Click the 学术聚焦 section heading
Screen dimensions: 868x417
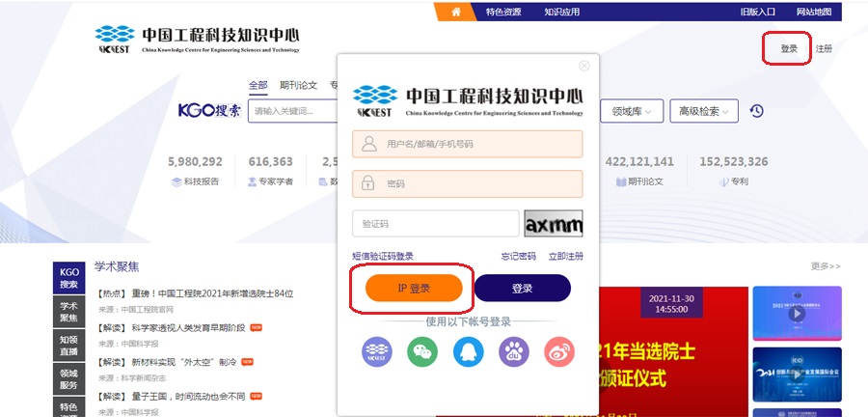117,267
